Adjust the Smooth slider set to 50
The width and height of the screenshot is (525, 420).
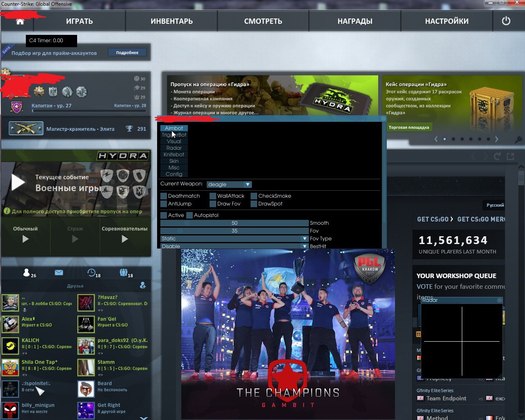coord(234,223)
